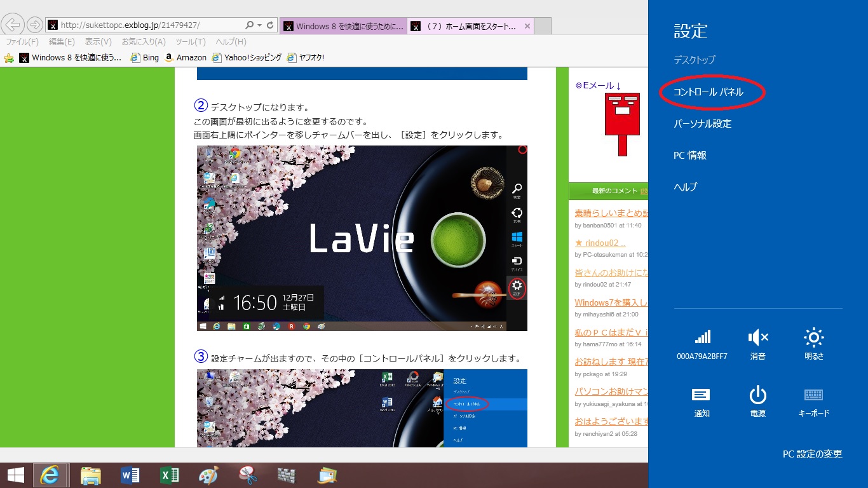Click the LaVie desktop screenshot image in step 2
The height and width of the screenshot is (488, 868).
coord(362,238)
